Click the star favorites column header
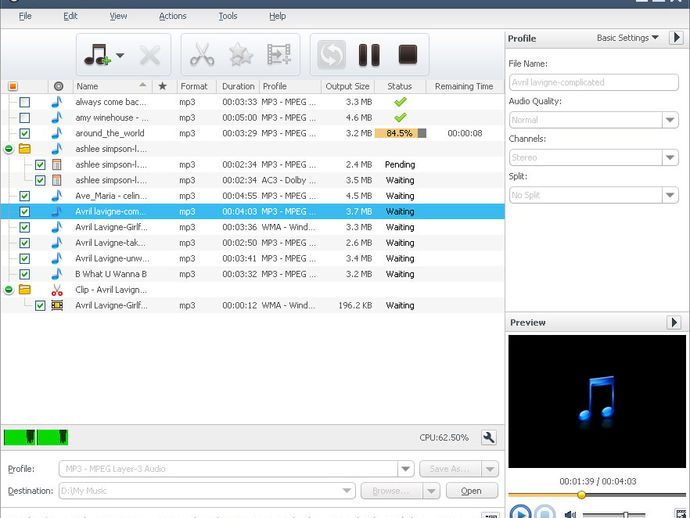The height and width of the screenshot is (518, 690). tap(163, 86)
